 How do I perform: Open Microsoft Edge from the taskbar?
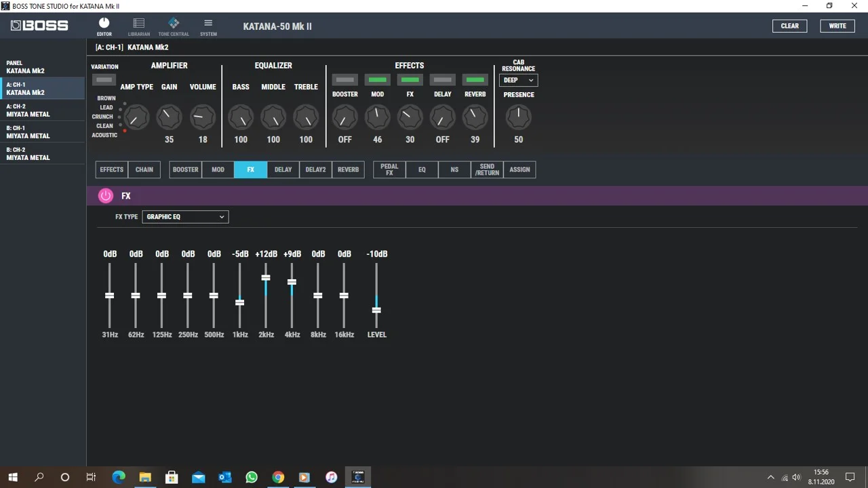pyautogui.click(x=119, y=477)
